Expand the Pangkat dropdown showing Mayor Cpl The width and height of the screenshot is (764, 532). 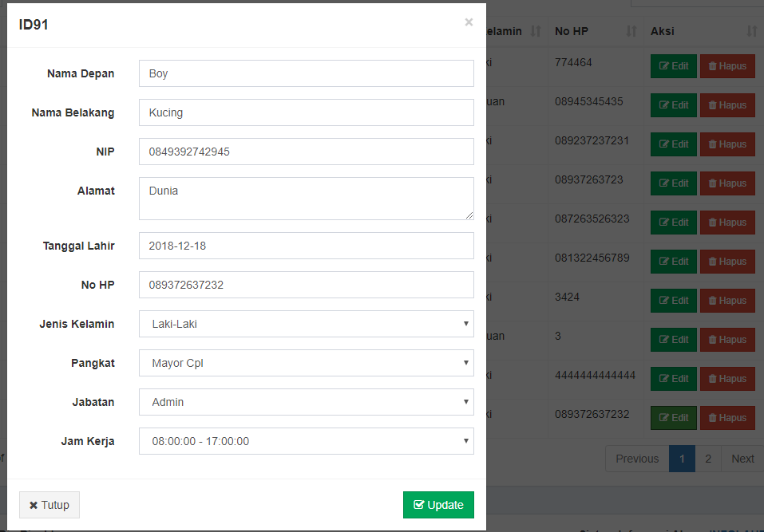click(306, 363)
